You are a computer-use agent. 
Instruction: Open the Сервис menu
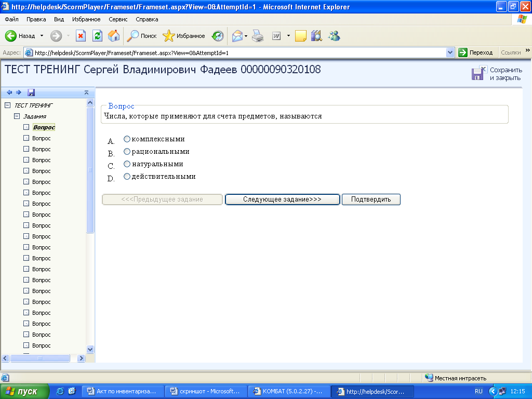coord(118,19)
